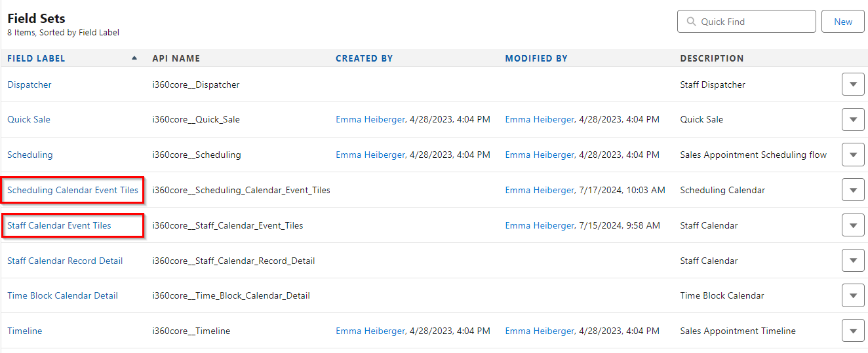Sort by the Modified By column
This screenshot has height=353, width=868.
tap(536, 58)
